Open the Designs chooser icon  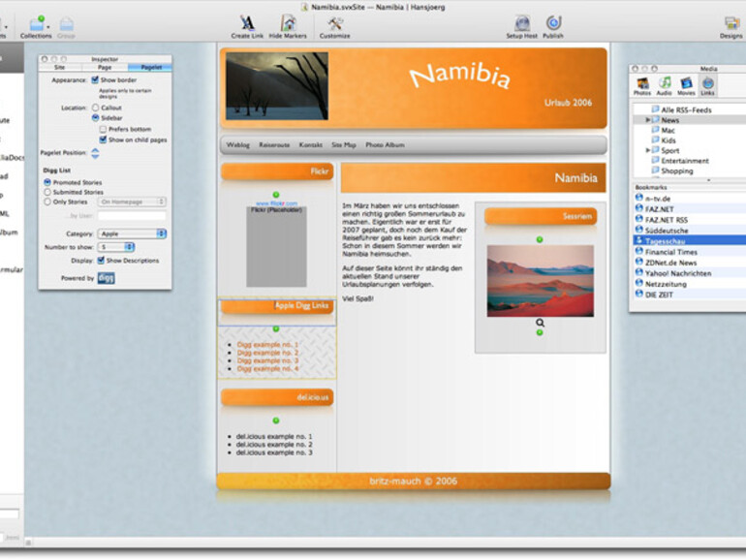point(730,23)
